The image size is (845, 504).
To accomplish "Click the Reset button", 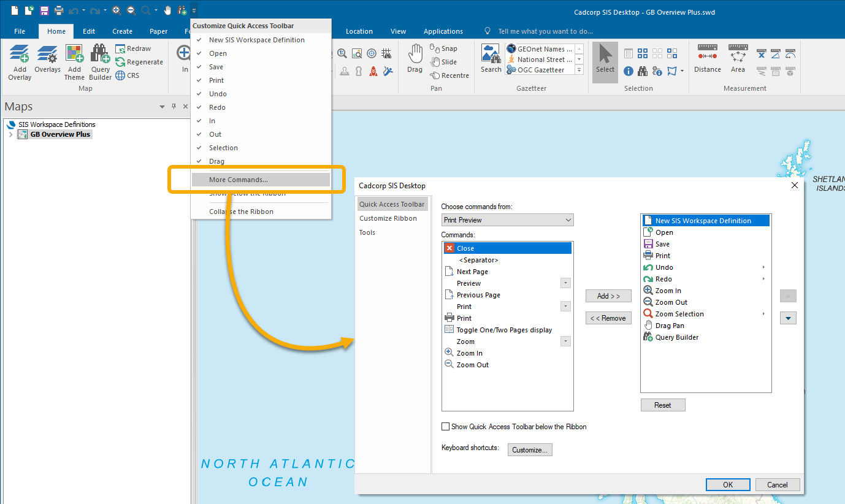I will pos(663,405).
